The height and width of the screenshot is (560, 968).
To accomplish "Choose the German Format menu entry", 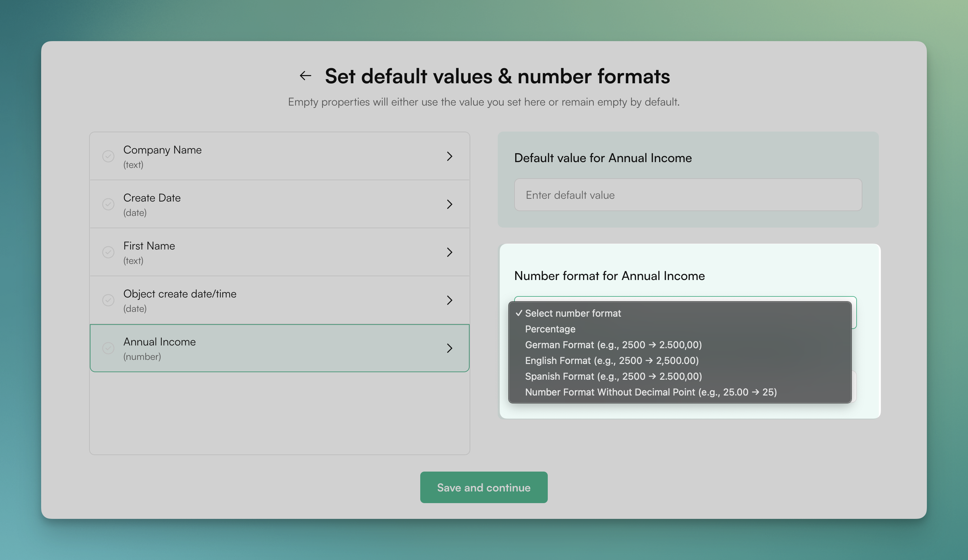I will click(x=613, y=344).
